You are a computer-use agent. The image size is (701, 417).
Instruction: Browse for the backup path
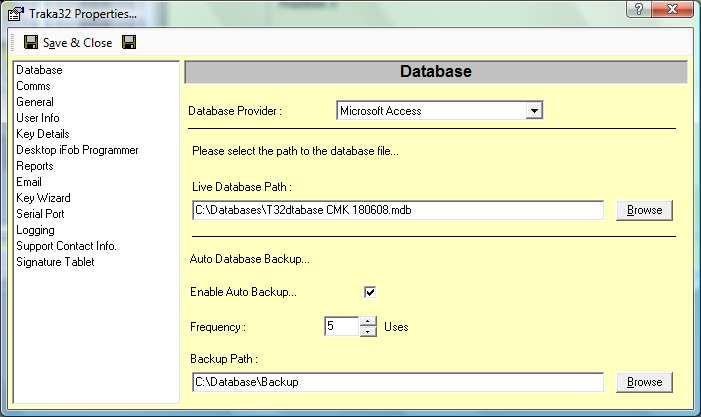[x=644, y=382]
